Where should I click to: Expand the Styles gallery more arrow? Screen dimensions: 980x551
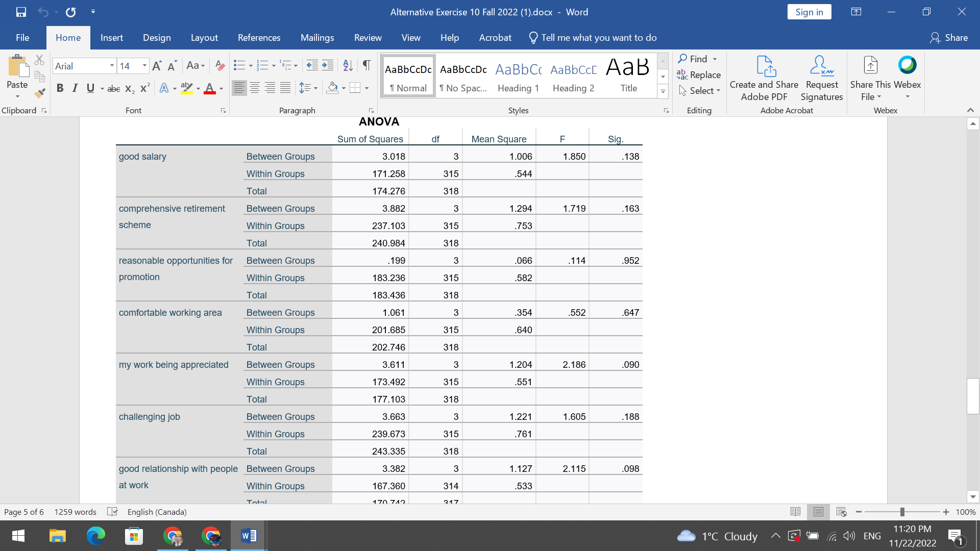[x=663, y=92]
